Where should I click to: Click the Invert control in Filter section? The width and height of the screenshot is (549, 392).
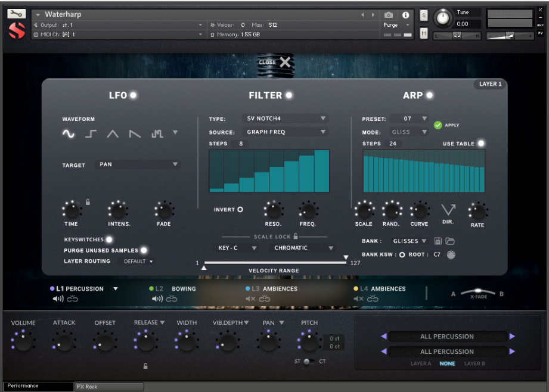click(x=241, y=209)
